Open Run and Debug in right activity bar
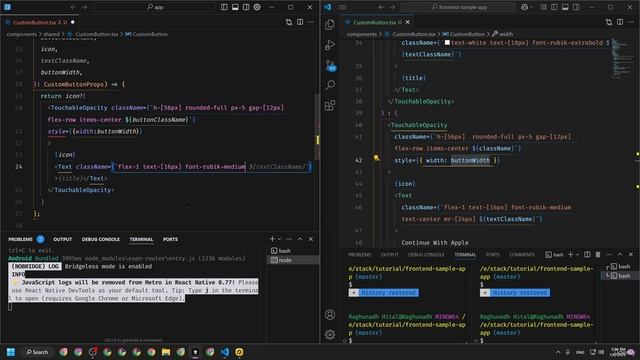Screen dimensions: 640x360 pyautogui.click(x=330, y=45)
